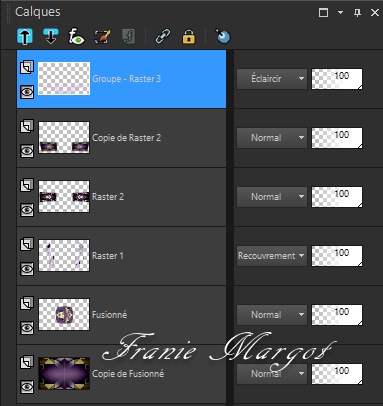Click the lock transparency padlock icon

pyautogui.click(x=189, y=36)
